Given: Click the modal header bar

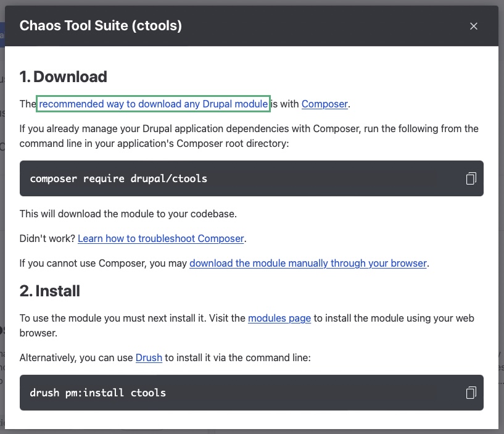Looking at the screenshot, I should [x=252, y=26].
